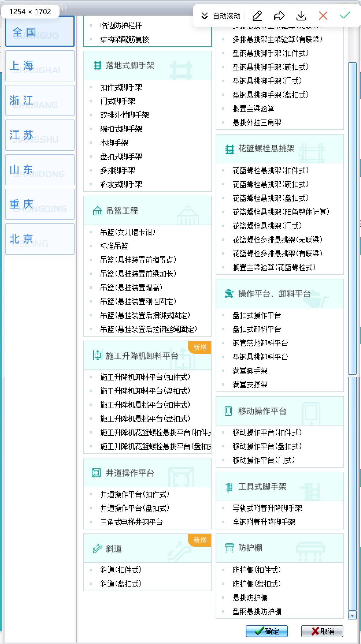Image resolution: width=361 pixels, height=644 pixels.
Task: Select 吊篮(女儿墙卡钳) item
Action: pyautogui.click(x=128, y=232)
